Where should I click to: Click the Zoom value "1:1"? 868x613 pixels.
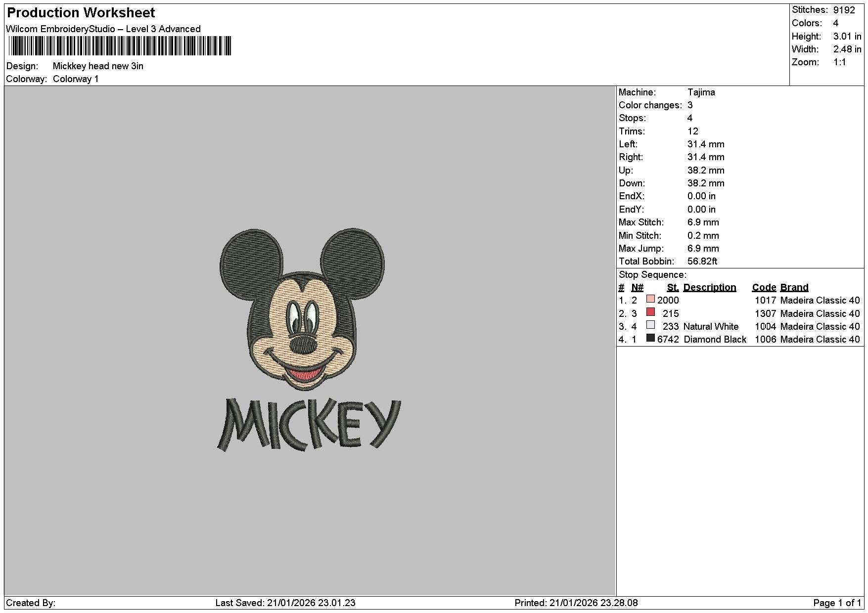tap(840, 62)
